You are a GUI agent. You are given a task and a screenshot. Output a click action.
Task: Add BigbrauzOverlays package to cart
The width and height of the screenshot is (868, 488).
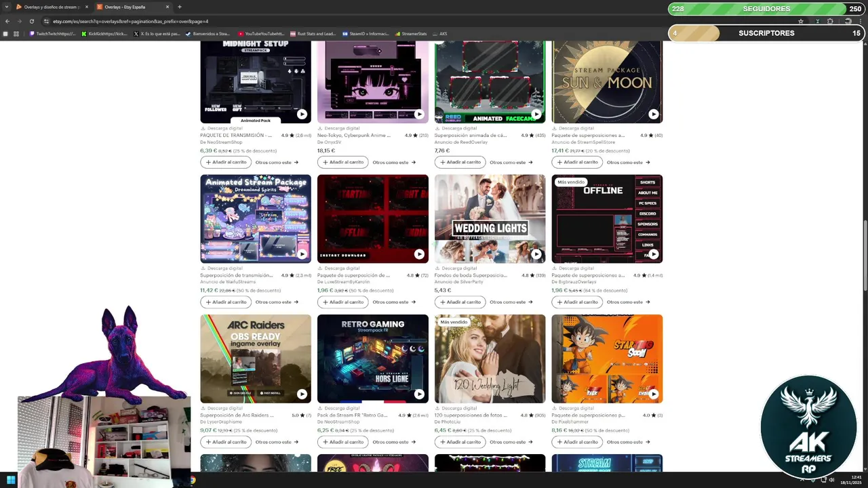click(x=577, y=302)
